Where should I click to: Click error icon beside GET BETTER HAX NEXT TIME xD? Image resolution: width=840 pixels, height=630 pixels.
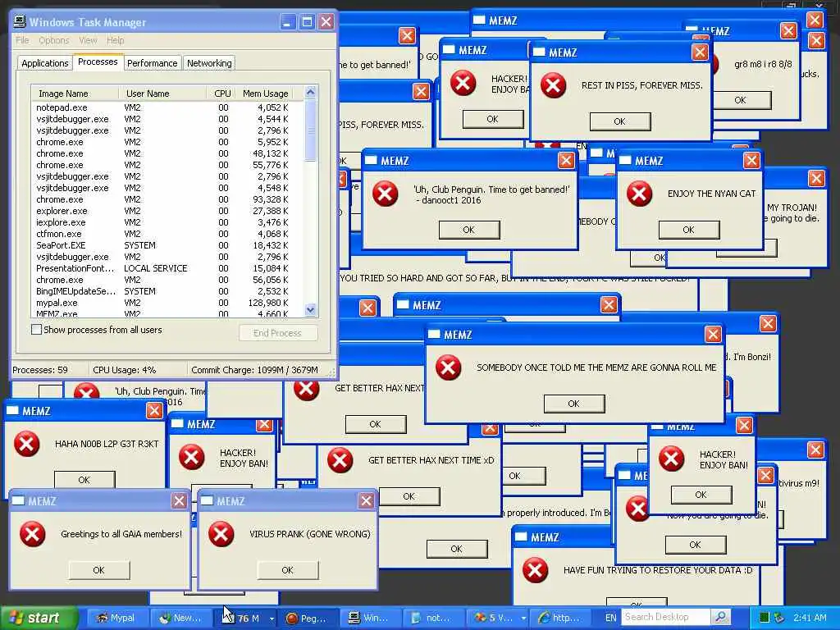coord(340,460)
